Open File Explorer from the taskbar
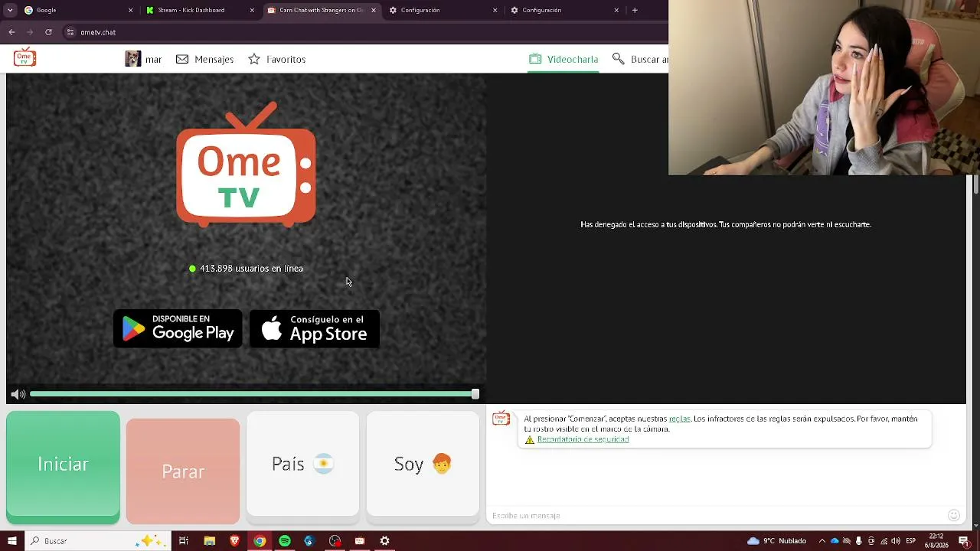The image size is (980, 551). [x=209, y=541]
